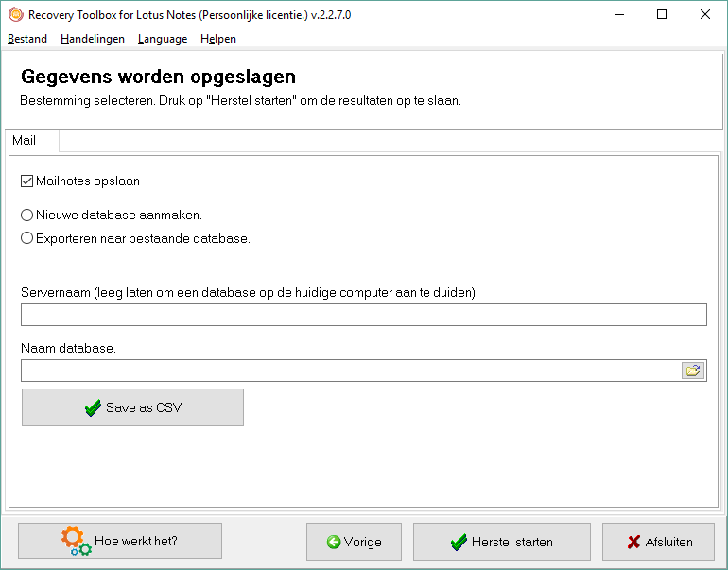Open the Bestand menu
This screenshot has height=570, width=728.
pos(27,39)
